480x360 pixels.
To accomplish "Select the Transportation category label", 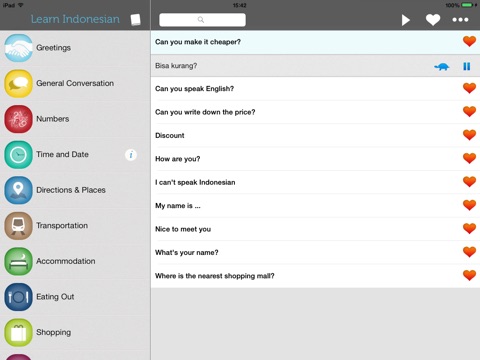I will click(62, 226).
